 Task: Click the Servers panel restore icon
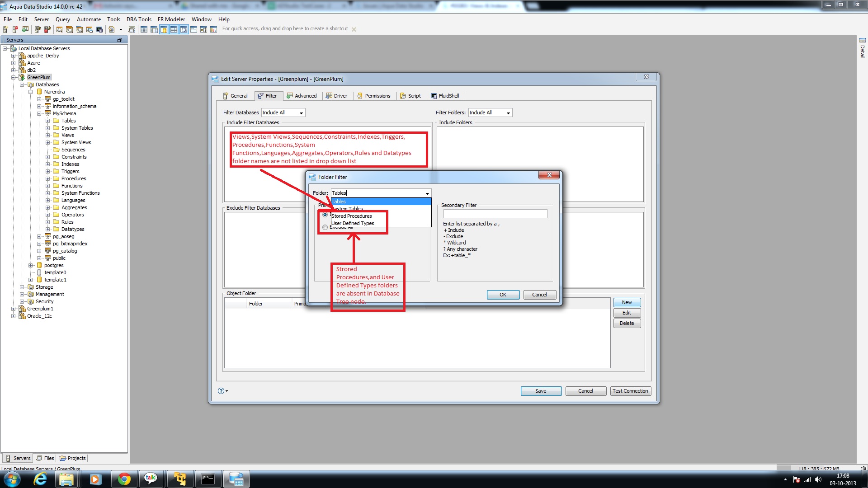tap(120, 40)
